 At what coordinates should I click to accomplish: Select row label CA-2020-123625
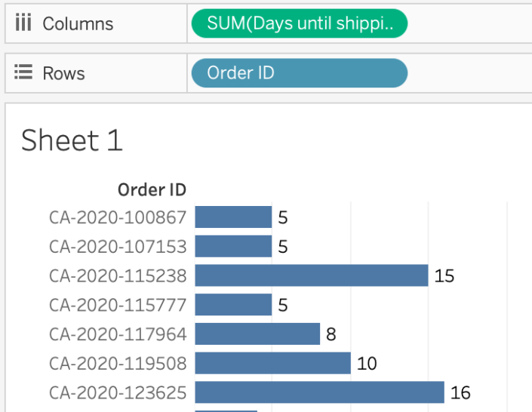pyautogui.click(x=118, y=392)
